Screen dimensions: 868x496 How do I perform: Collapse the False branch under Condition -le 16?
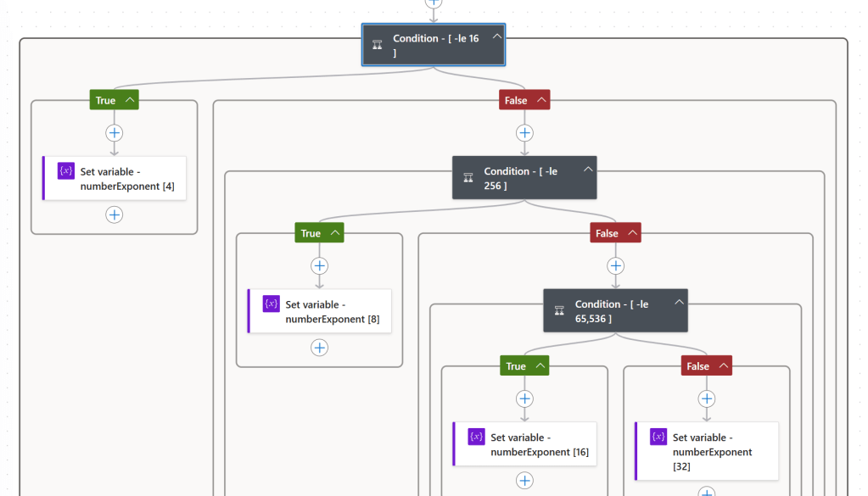coord(541,99)
